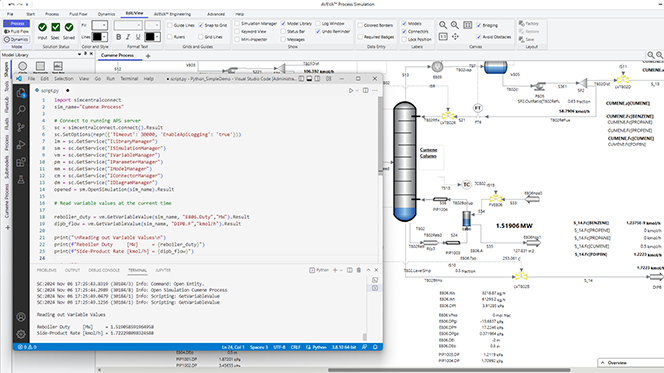Click Zoom In icon in Canvas group
664x373 pixels.
(443, 25)
